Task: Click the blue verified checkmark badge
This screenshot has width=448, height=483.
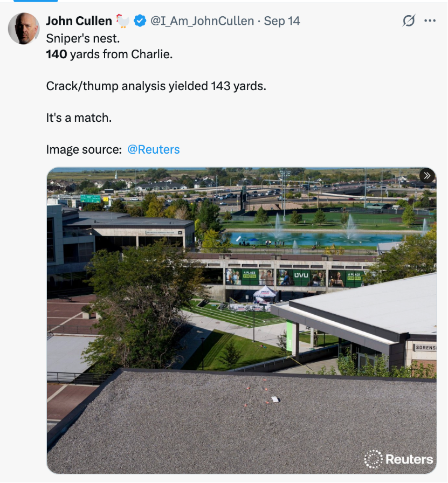Action: point(140,21)
